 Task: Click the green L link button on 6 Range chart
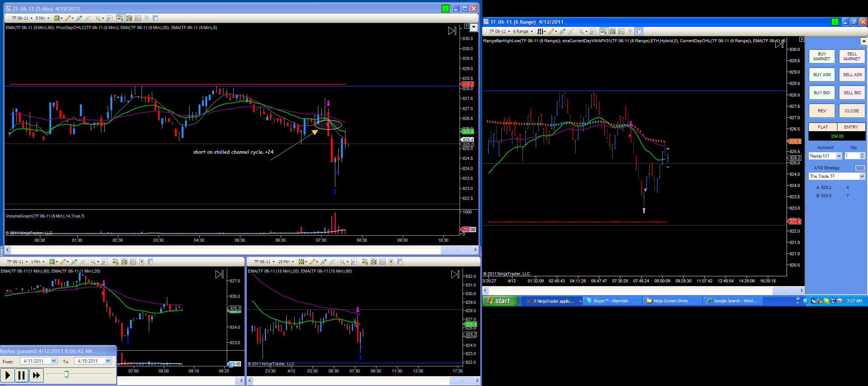click(835, 22)
